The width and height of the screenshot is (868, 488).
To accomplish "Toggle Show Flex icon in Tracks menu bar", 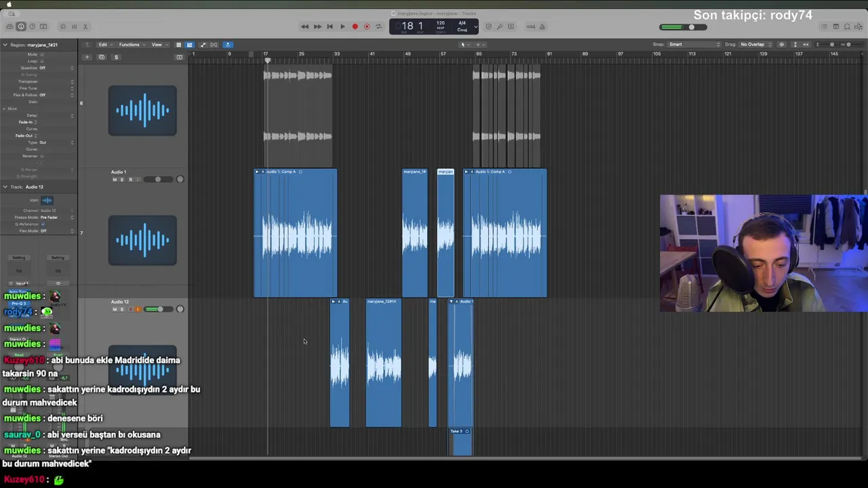I will click(214, 45).
